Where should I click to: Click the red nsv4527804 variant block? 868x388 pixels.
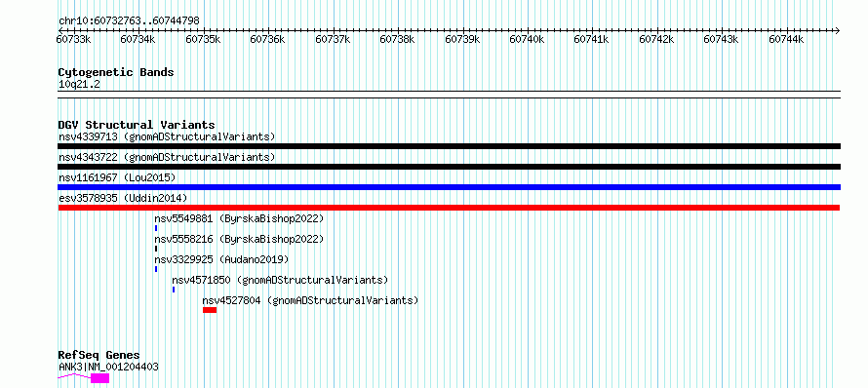[210, 310]
